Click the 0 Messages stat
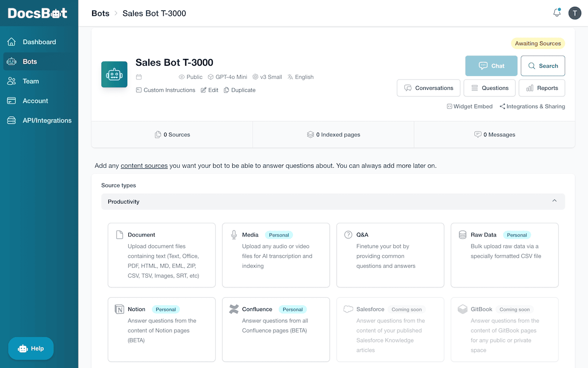 click(x=494, y=134)
